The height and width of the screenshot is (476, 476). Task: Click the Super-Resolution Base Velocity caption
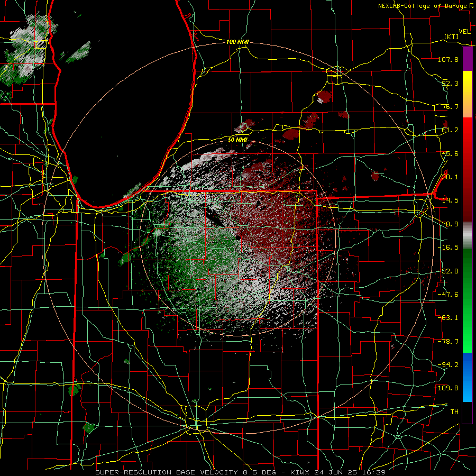coord(241,472)
